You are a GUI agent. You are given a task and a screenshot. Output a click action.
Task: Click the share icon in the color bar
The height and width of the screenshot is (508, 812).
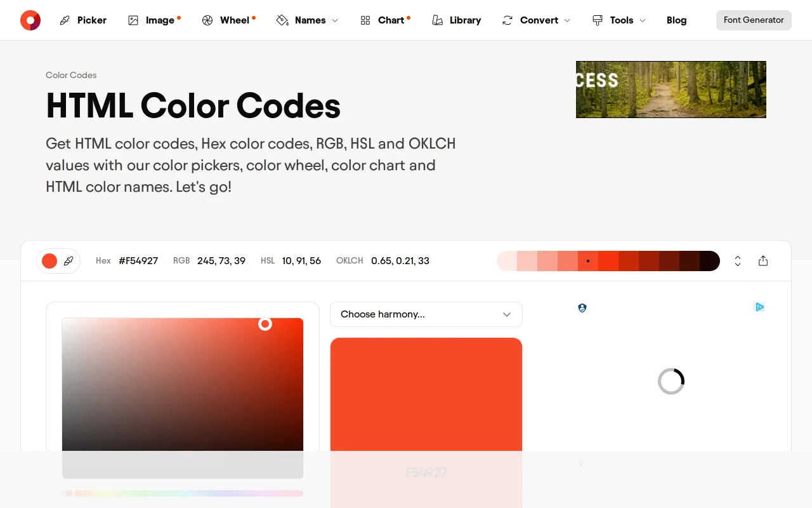(x=763, y=261)
